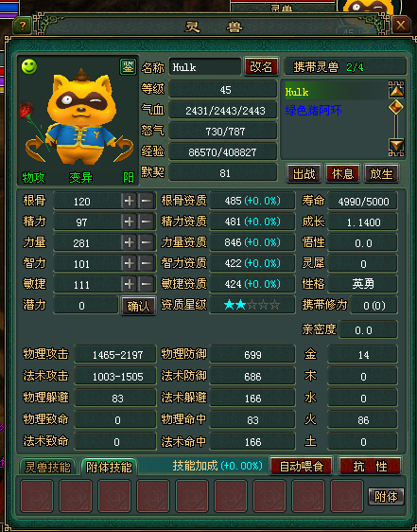Switch to the 附体技能 tab
The image size is (417, 532).
tap(109, 468)
